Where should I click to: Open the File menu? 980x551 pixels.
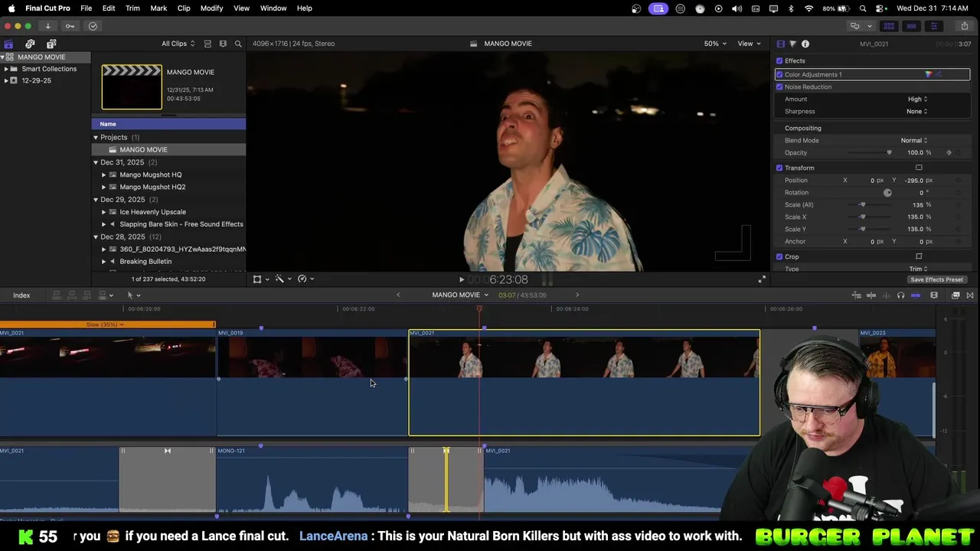[87, 8]
